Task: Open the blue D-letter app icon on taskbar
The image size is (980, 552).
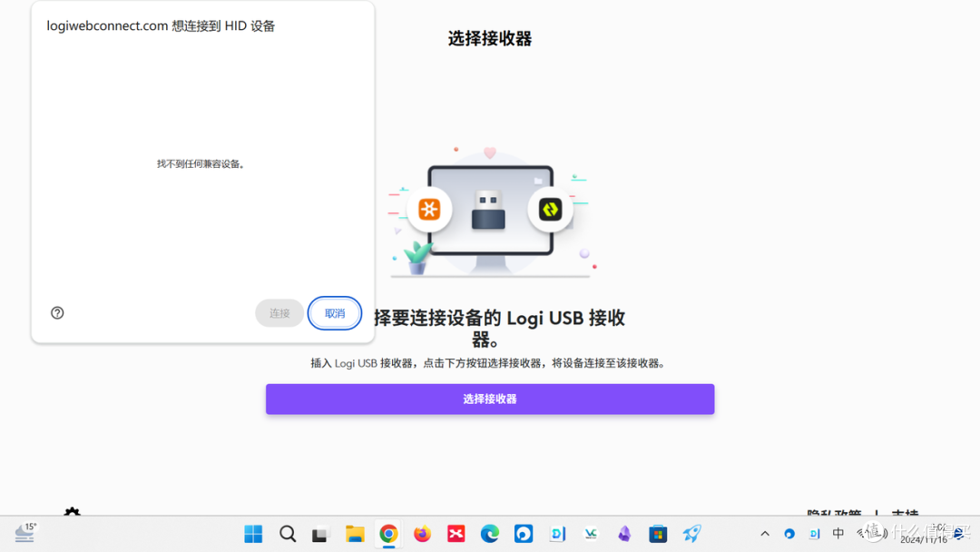Action: (x=557, y=534)
